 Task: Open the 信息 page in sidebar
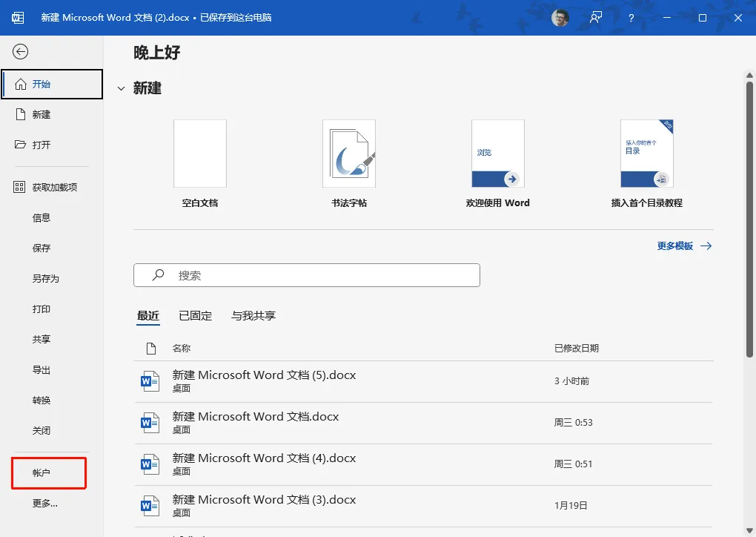click(42, 217)
